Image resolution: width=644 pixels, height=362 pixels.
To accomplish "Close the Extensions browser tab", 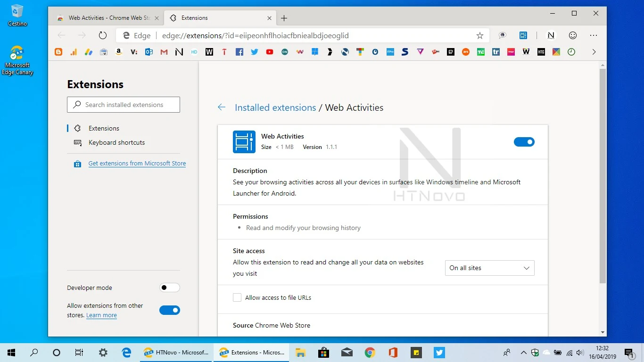I will click(269, 18).
